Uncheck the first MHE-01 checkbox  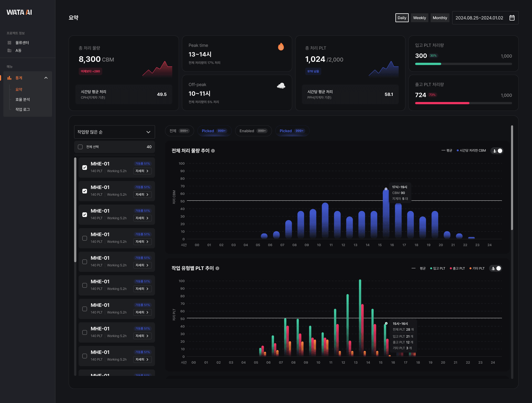click(85, 168)
